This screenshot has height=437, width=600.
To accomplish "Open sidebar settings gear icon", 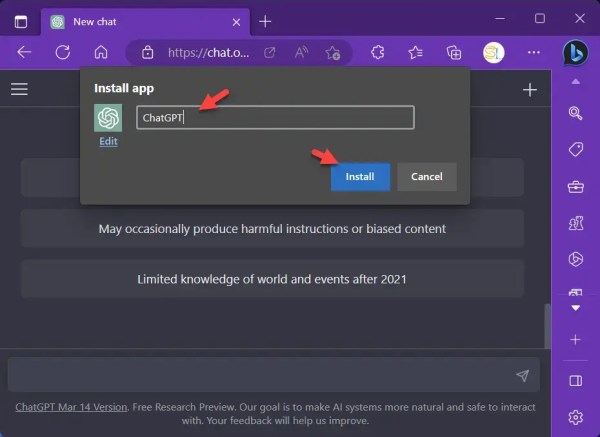I will click(576, 417).
